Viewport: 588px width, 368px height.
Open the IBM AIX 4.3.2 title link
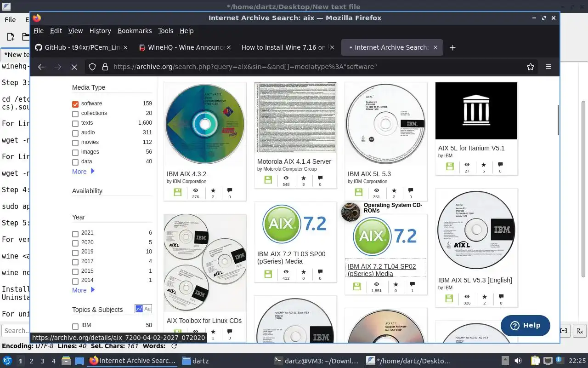(x=187, y=174)
